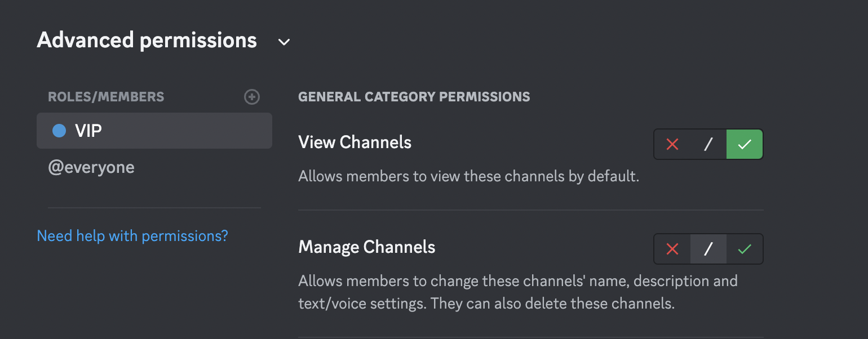Screen dimensions: 868x339
Task: Click the highlighted VIP row
Action: click(154, 130)
